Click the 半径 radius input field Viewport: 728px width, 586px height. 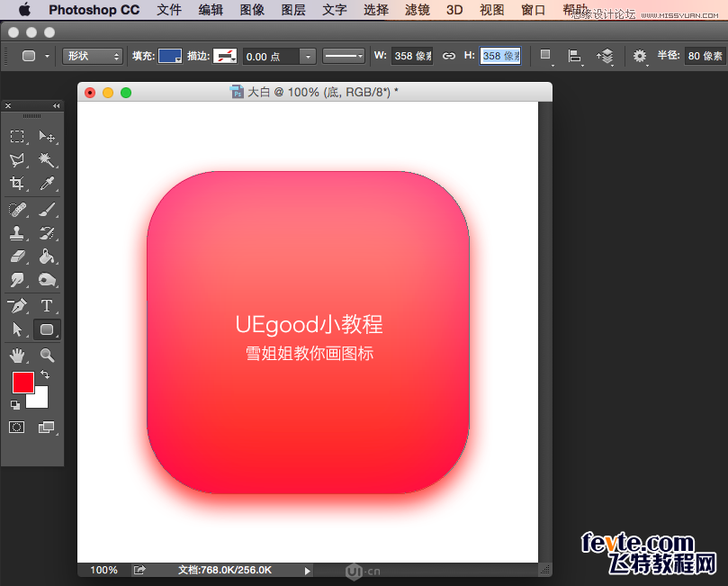coord(705,56)
